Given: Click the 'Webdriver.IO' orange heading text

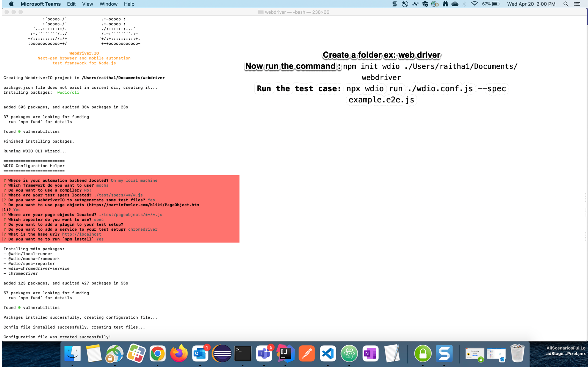Looking at the screenshot, I should [x=84, y=53].
